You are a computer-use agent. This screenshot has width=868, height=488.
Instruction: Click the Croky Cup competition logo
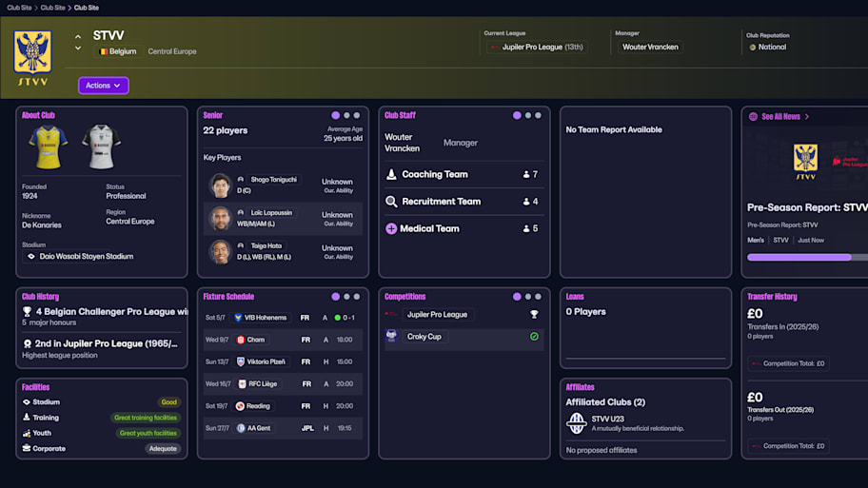coord(391,336)
